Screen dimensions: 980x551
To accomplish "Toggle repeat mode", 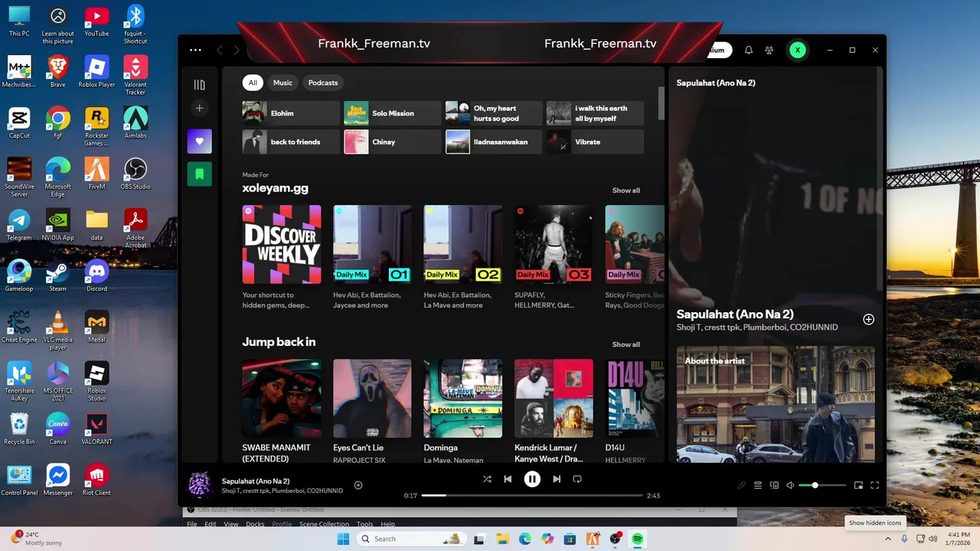I will tap(577, 479).
